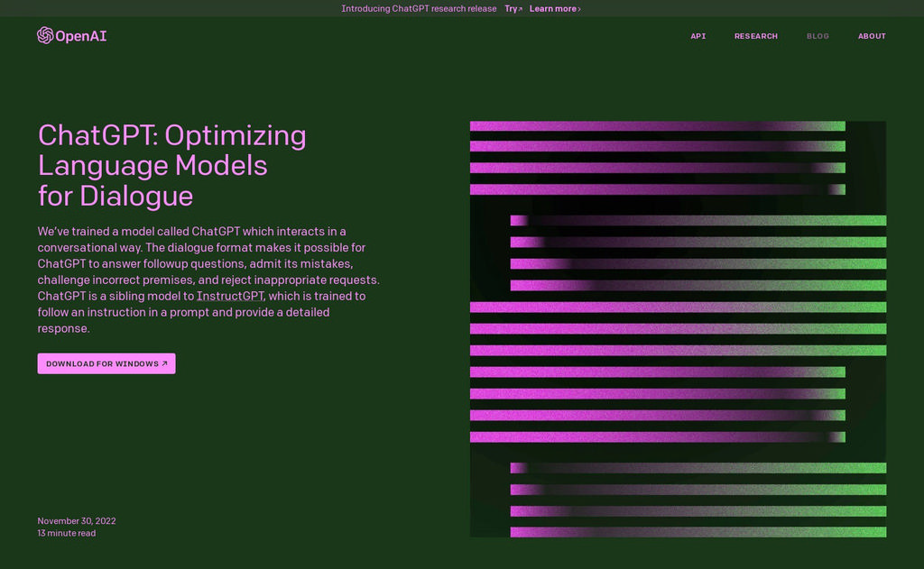Click the OpenAI wordmark text
Image resolution: width=924 pixels, height=569 pixels.
pyautogui.click(x=81, y=36)
